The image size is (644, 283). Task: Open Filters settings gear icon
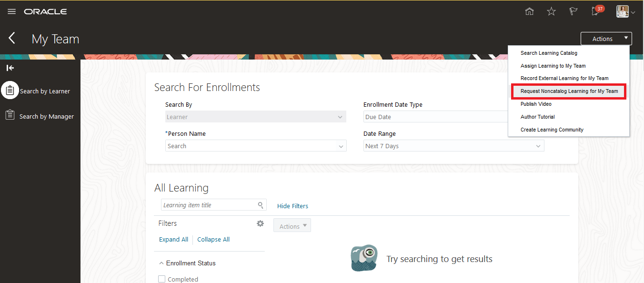point(260,223)
